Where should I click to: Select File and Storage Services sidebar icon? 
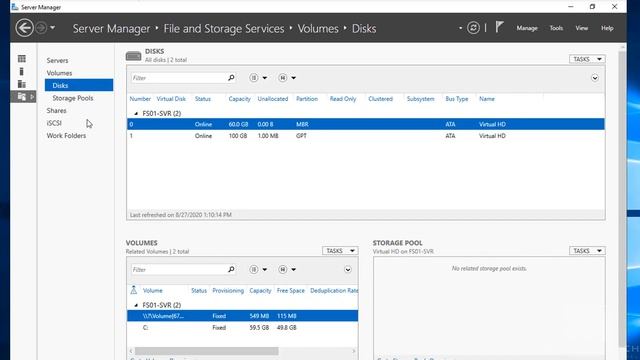(x=22, y=97)
